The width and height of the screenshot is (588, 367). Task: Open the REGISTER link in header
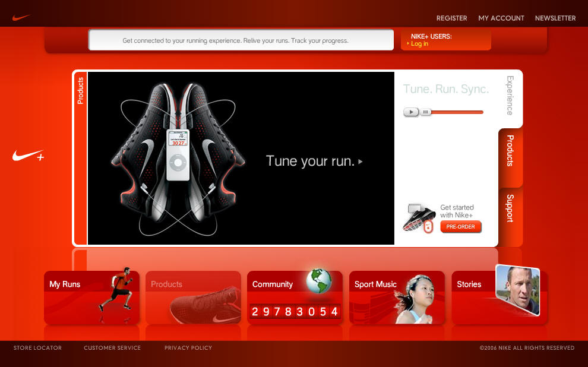(x=451, y=18)
